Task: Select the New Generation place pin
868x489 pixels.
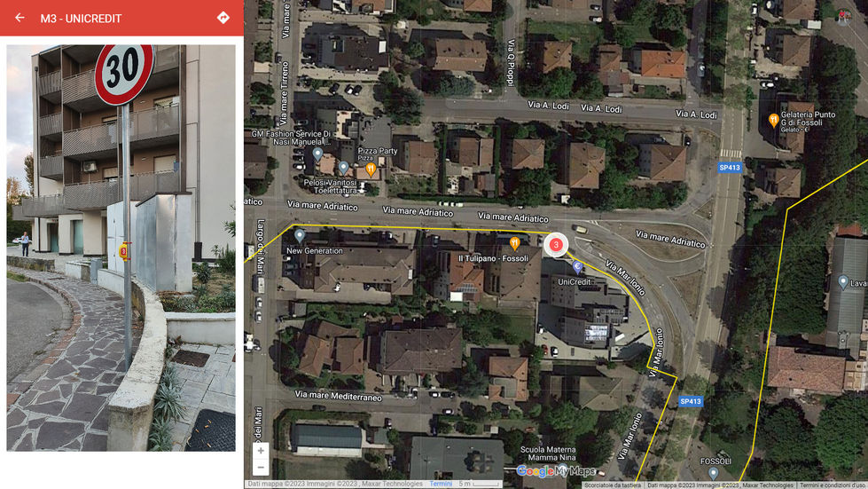Action: (x=300, y=236)
